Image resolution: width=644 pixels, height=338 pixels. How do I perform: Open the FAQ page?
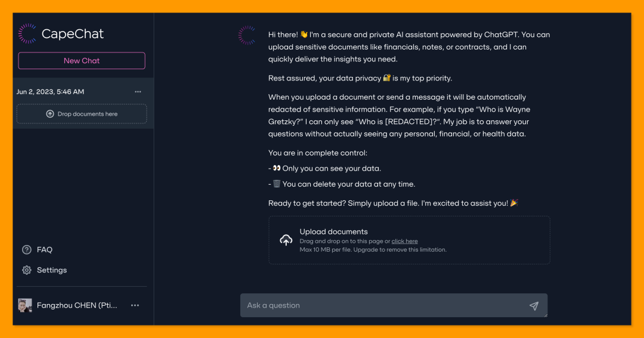[44, 250]
